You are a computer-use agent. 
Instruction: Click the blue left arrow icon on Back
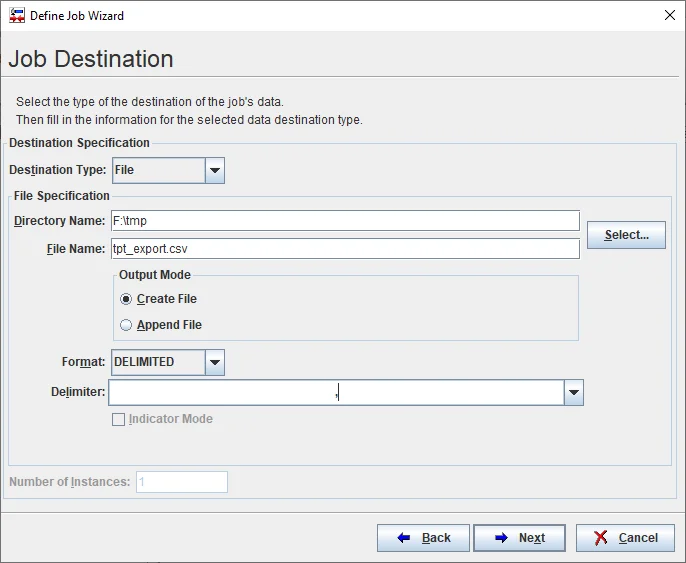(404, 538)
